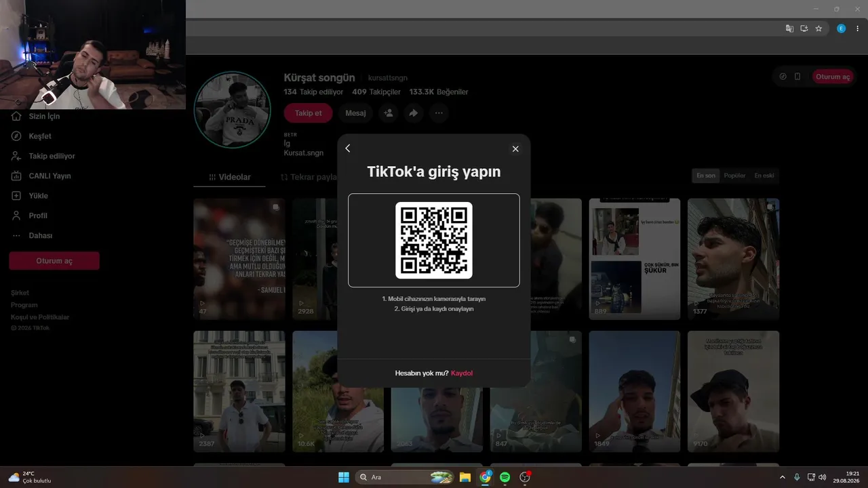Screen dimensions: 868x488
Task: Open the video with 47 views
Action: pyautogui.click(x=239, y=259)
